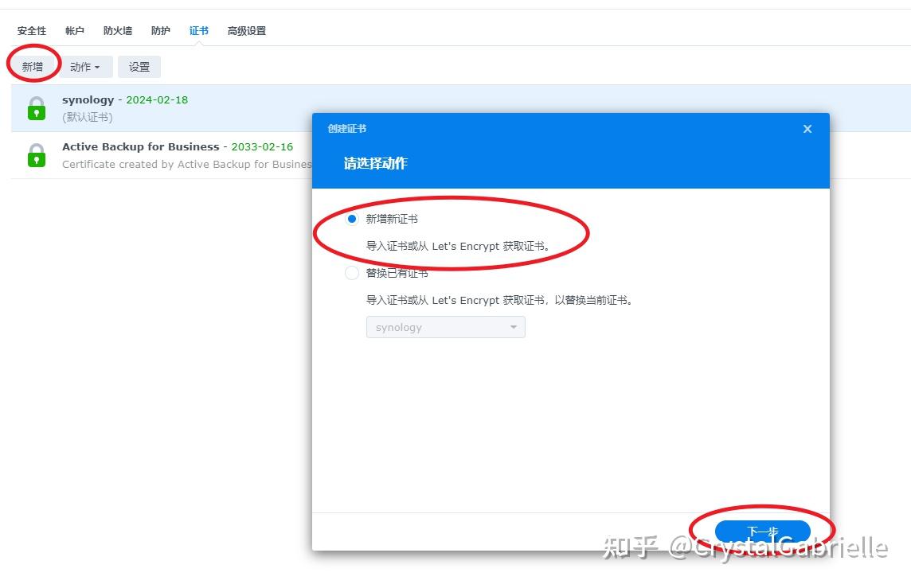This screenshot has width=911, height=588.
Task: Open the 防火墙 tab
Action: pyautogui.click(x=117, y=30)
